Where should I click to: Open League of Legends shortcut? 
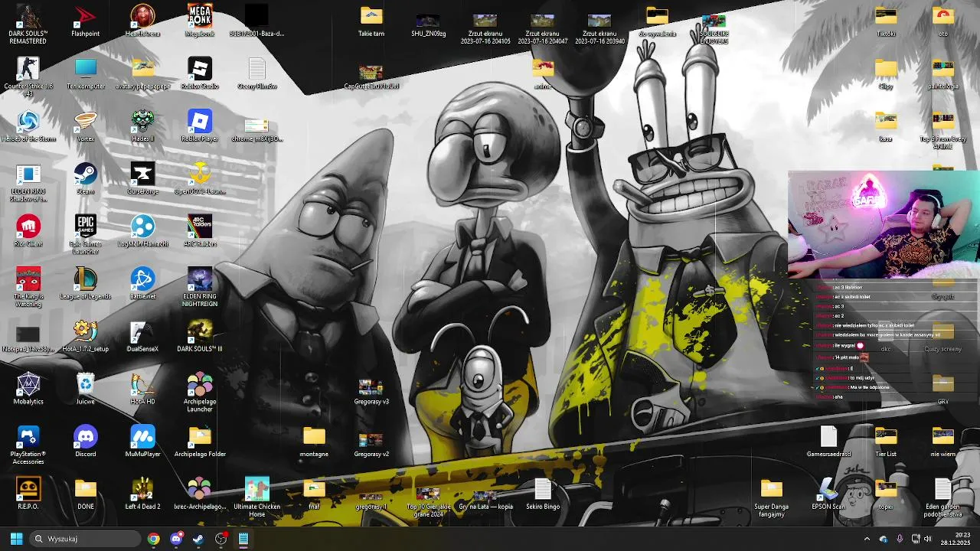[x=85, y=284]
